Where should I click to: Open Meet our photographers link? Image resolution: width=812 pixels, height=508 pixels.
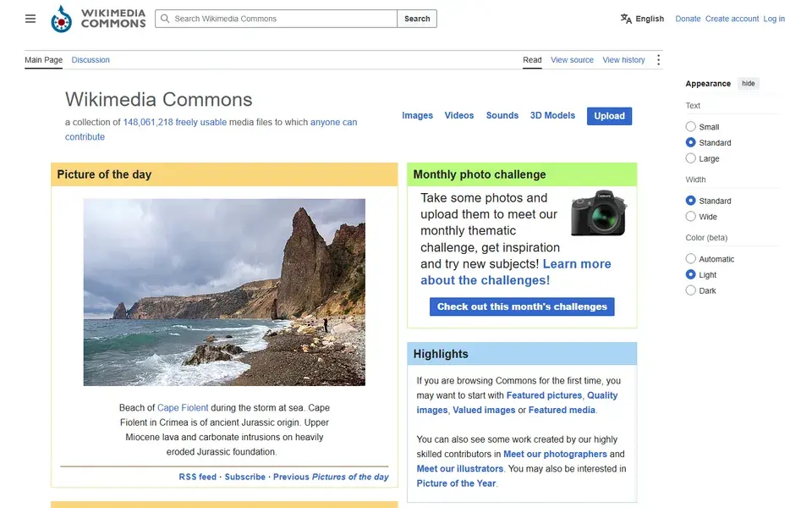coord(555,454)
